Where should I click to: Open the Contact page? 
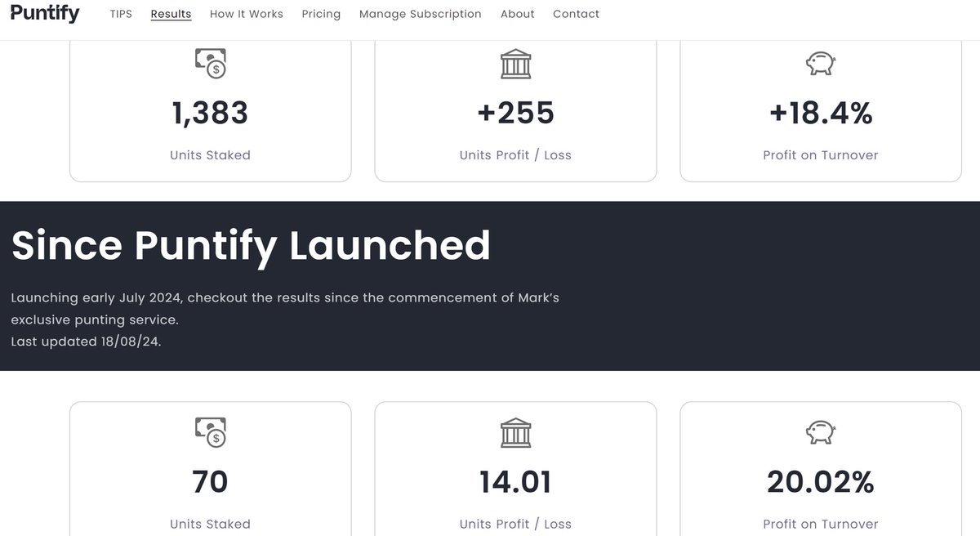[x=576, y=14]
